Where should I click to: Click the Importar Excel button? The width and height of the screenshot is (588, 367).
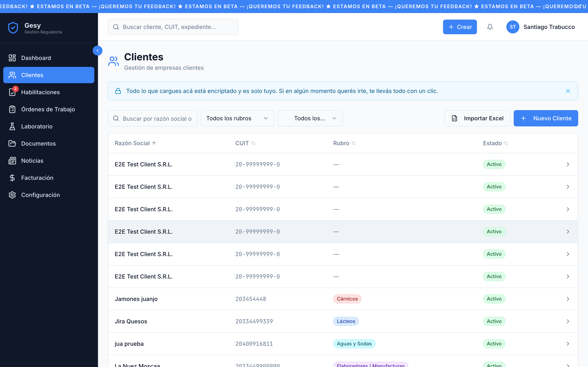pos(477,118)
